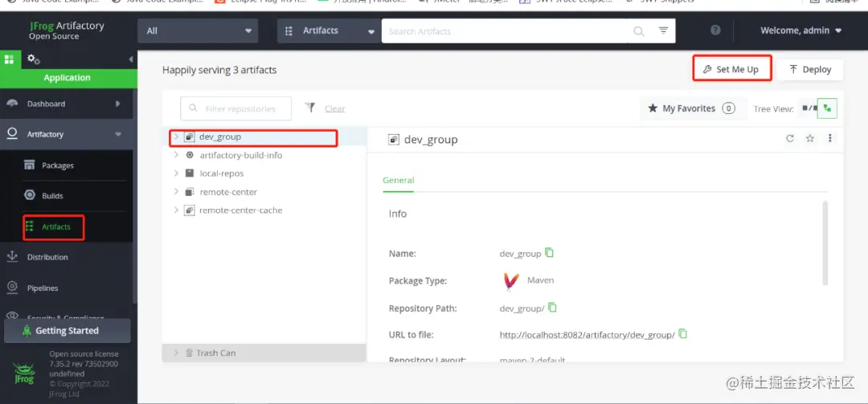Click the Builds icon in sidebar
Screen dimensions: 868x404
coord(30,195)
